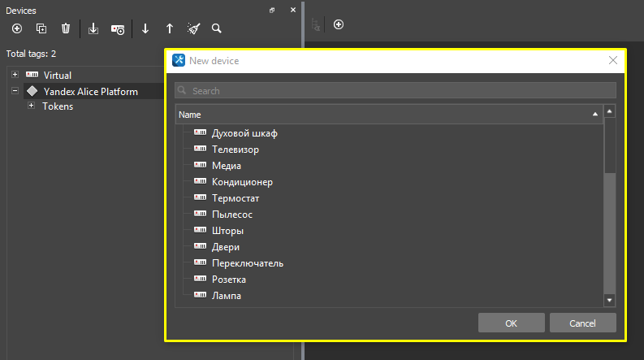Click the scrollbar down arrow in device list
Viewport: 644px width, 360px height.
point(610,300)
